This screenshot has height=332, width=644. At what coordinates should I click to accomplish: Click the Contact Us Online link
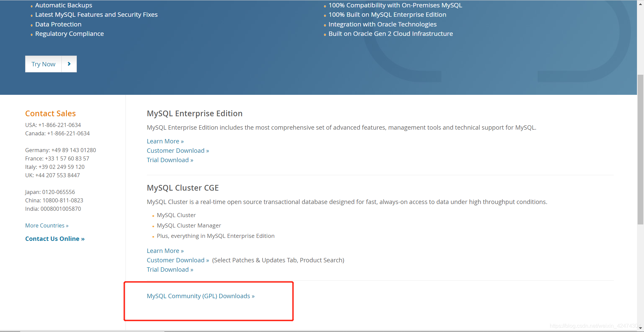pyautogui.click(x=52, y=239)
